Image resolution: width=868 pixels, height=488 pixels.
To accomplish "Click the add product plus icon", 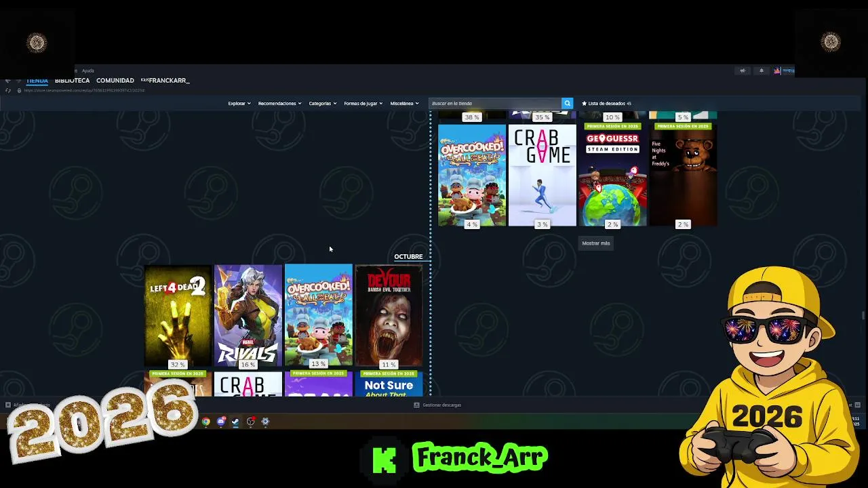I will pyautogui.click(x=7, y=405).
